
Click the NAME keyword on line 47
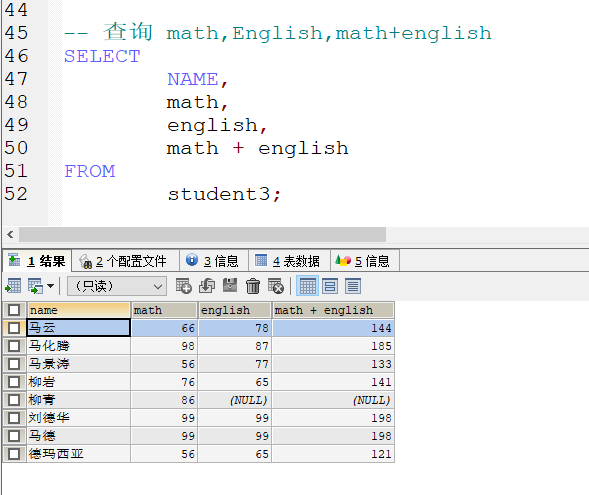click(x=193, y=79)
